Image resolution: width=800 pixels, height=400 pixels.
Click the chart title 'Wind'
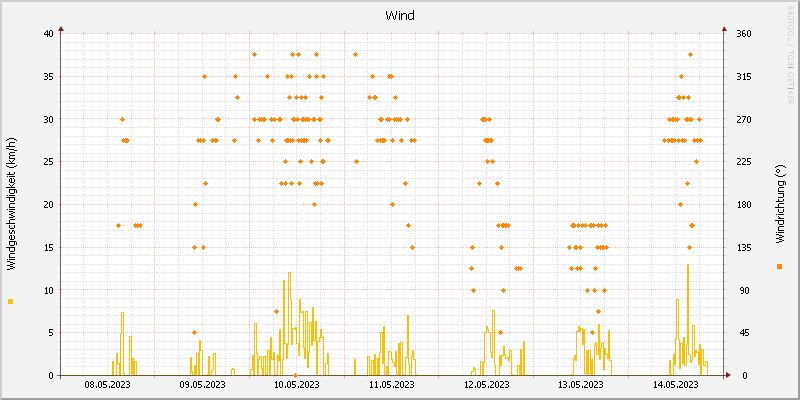pyautogui.click(x=399, y=16)
